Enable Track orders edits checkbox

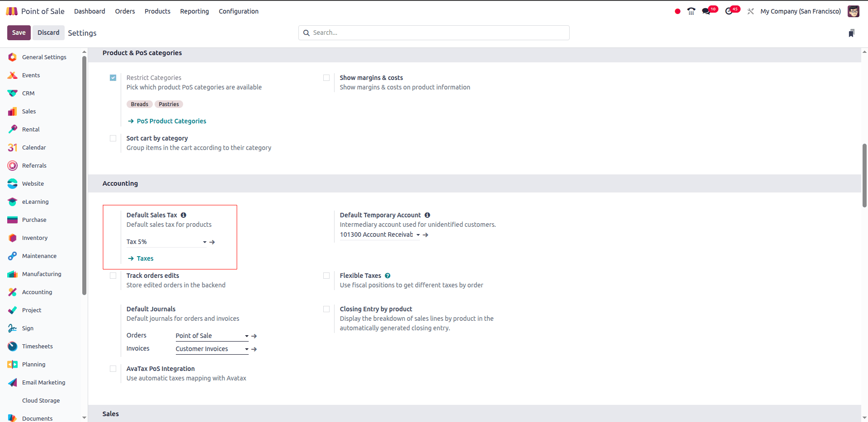coord(113,276)
